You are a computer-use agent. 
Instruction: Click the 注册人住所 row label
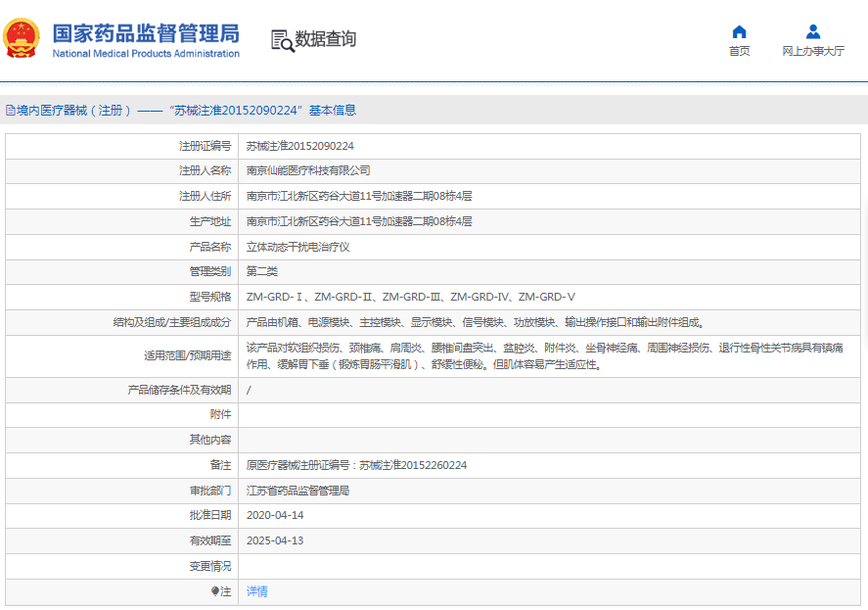pos(205,196)
